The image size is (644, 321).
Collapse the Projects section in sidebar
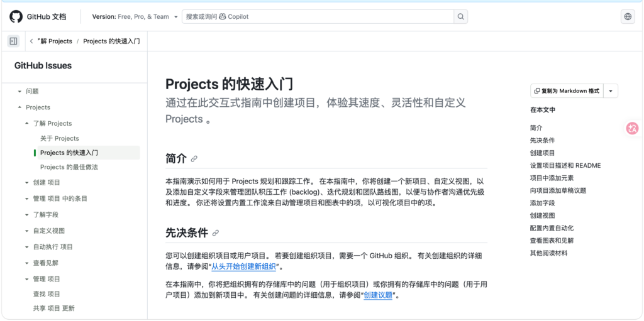pyautogui.click(x=19, y=107)
